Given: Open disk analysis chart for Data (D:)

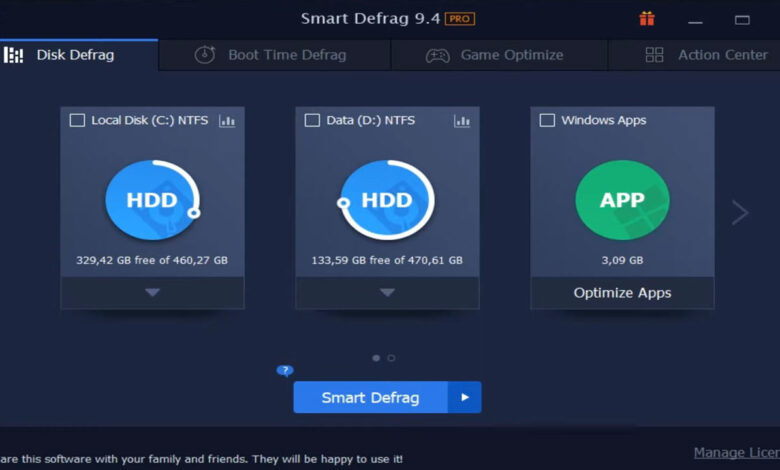Looking at the screenshot, I should (x=462, y=120).
